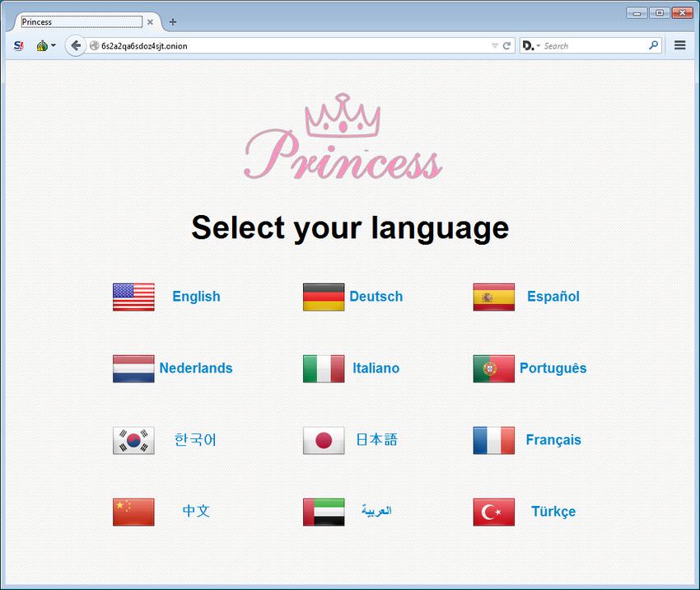Screen dimensions: 700x590
Task: Open a new tab with the plus button
Action: [x=173, y=22]
